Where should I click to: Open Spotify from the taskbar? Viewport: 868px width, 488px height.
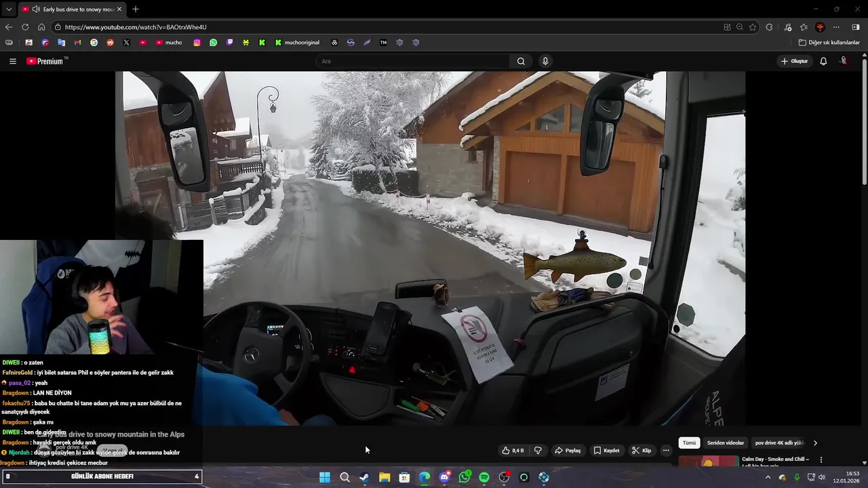(484, 477)
